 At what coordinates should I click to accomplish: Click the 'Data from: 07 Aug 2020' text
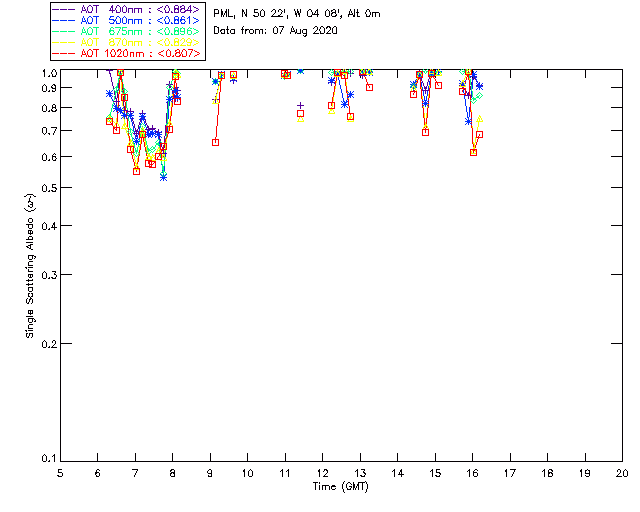tap(276, 31)
